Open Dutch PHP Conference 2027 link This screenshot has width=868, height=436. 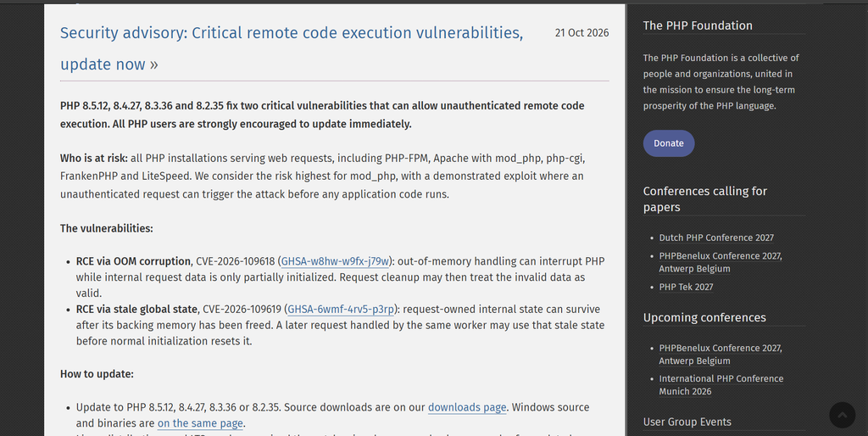[x=716, y=238]
